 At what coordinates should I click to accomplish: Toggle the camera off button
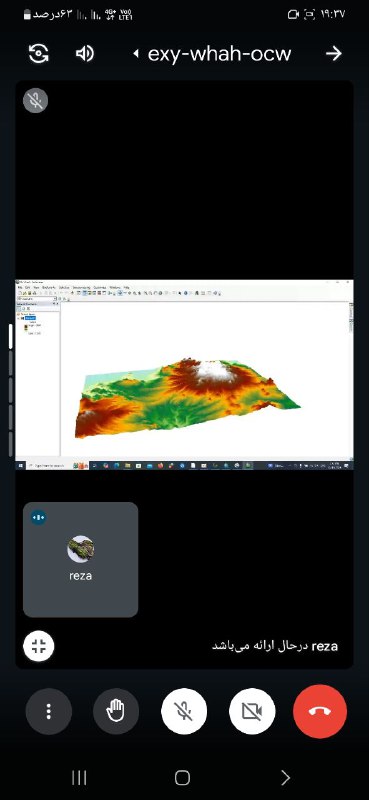[x=252, y=711]
